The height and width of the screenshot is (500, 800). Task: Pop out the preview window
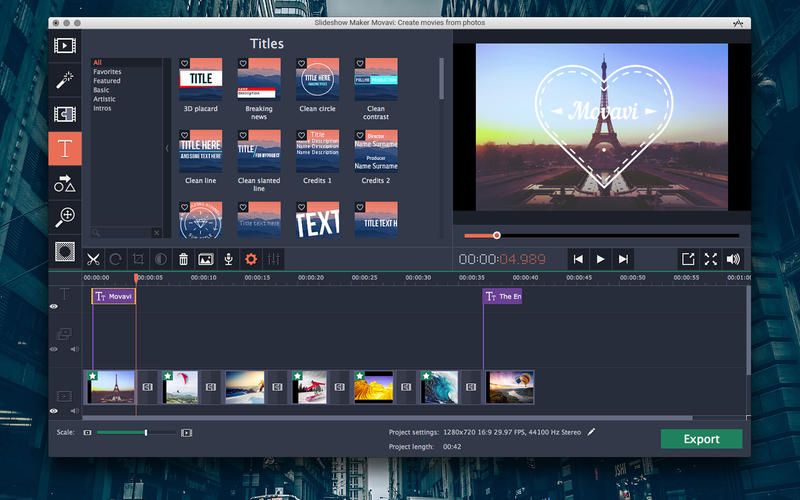click(x=688, y=259)
